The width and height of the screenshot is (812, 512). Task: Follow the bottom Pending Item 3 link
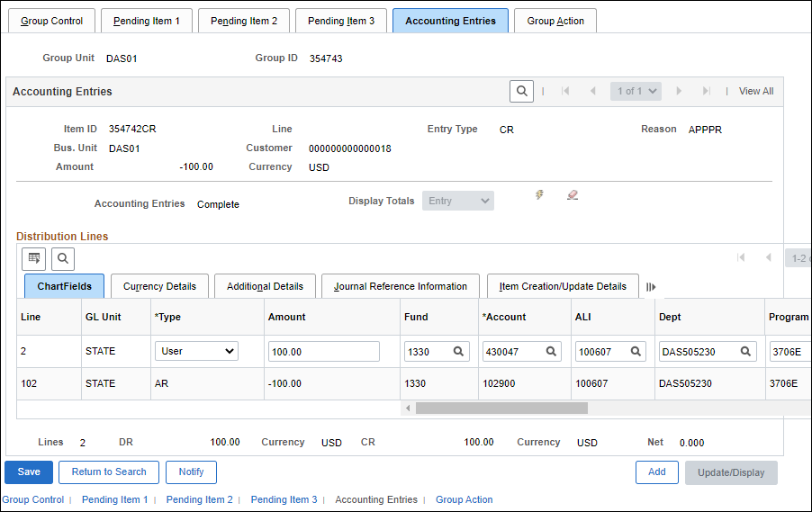(284, 499)
